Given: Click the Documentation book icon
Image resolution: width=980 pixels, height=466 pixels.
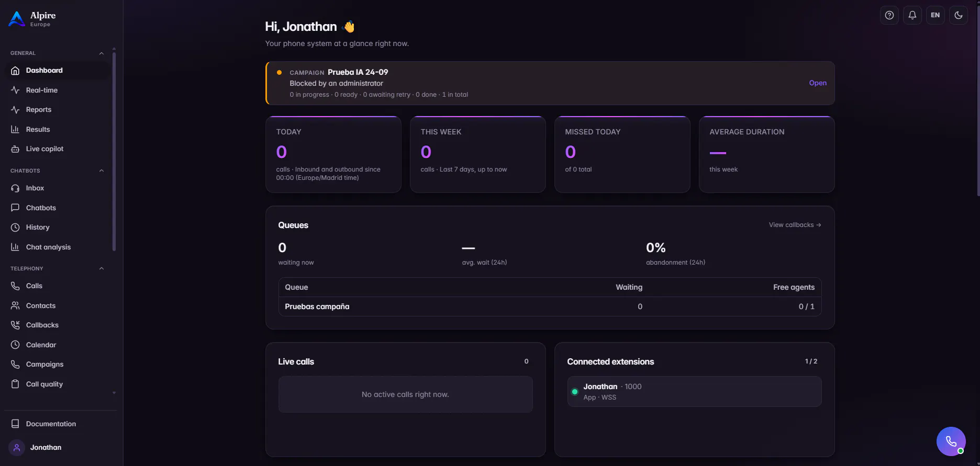Looking at the screenshot, I should click(x=15, y=424).
